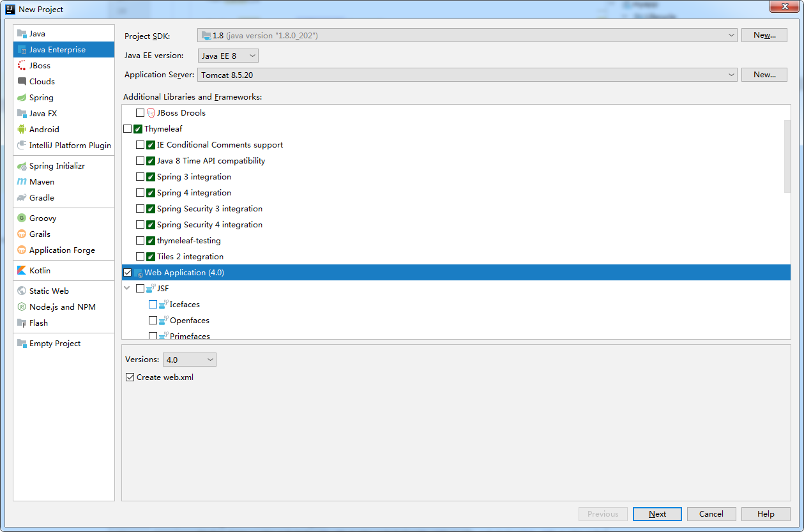Click the IntelliJ Platform Plugin icon
Image resolution: width=804 pixels, height=532 pixels.
(x=22, y=145)
